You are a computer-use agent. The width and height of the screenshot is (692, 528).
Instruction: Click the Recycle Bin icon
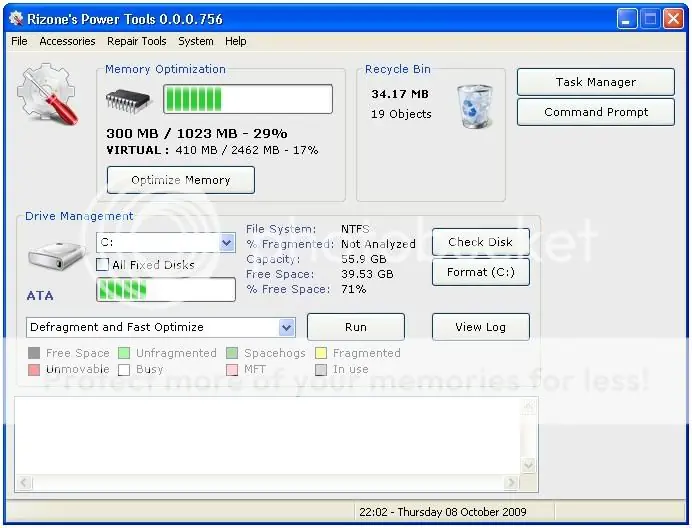(475, 106)
